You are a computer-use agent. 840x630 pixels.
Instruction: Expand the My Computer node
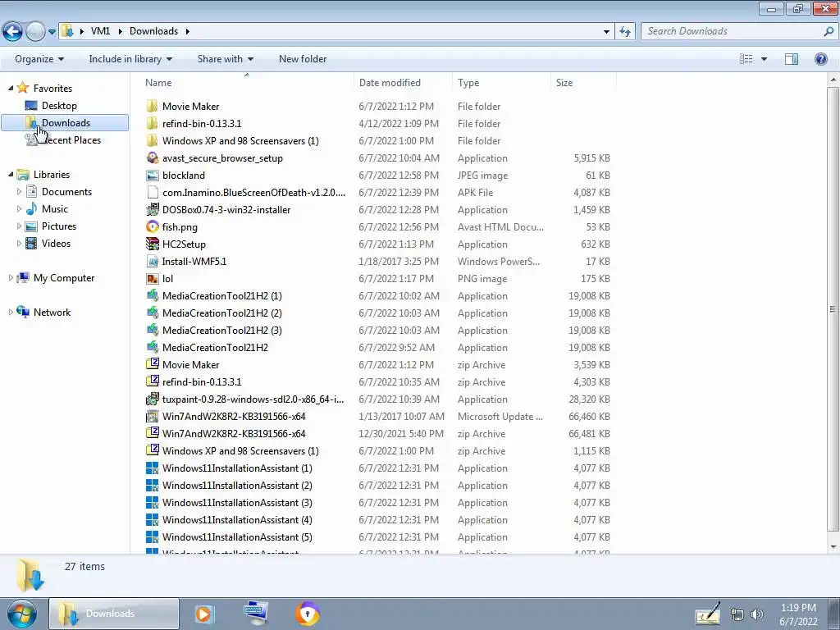click(x=11, y=277)
